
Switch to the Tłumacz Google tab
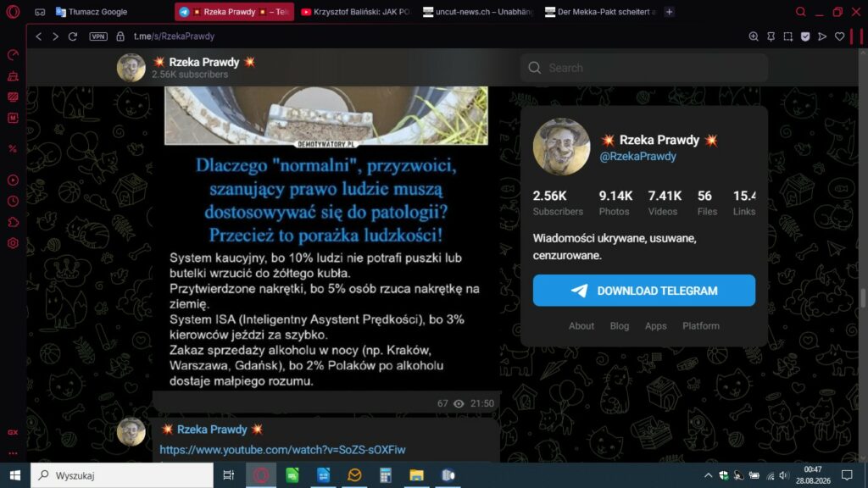(x=92, y=12)
